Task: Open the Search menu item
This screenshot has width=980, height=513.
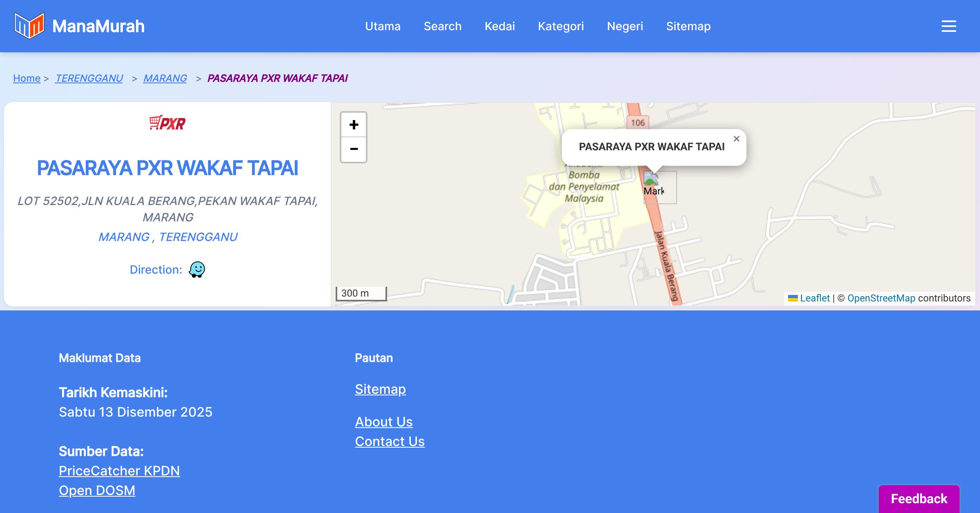Action: 442,26
